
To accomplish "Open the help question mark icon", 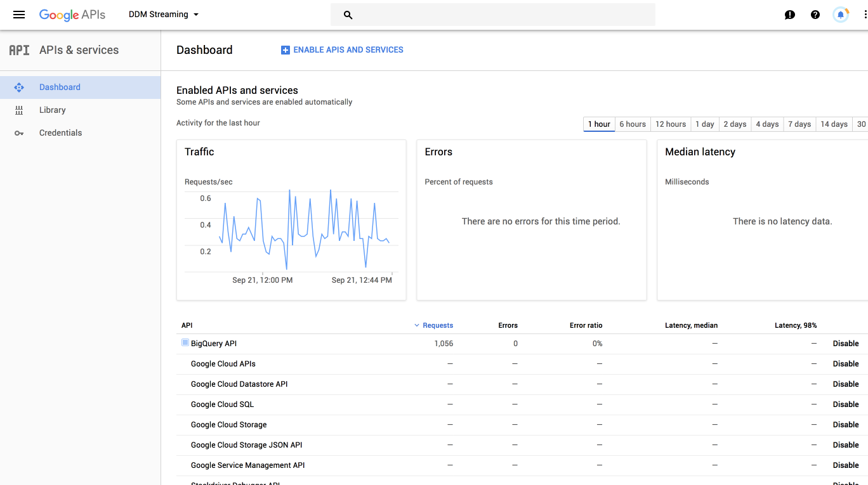I will (x=815, y=15).
